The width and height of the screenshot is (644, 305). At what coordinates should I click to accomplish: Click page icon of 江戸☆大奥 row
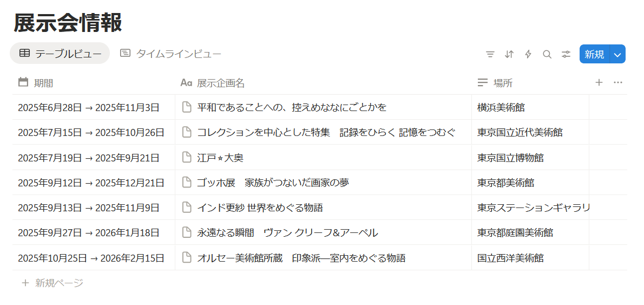pyautogui.click(x=187, y=158)
